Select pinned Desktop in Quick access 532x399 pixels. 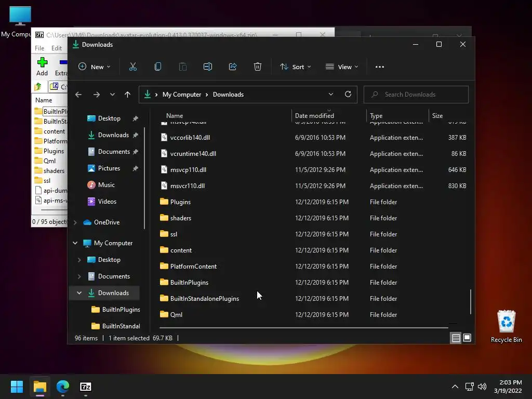pyautogui.click(x=109, y=118)
